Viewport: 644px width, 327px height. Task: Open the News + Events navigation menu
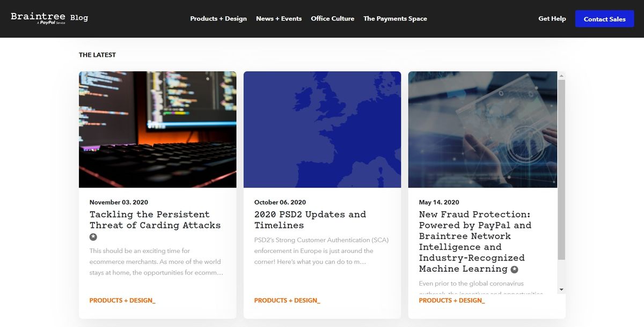coord(279,18)
